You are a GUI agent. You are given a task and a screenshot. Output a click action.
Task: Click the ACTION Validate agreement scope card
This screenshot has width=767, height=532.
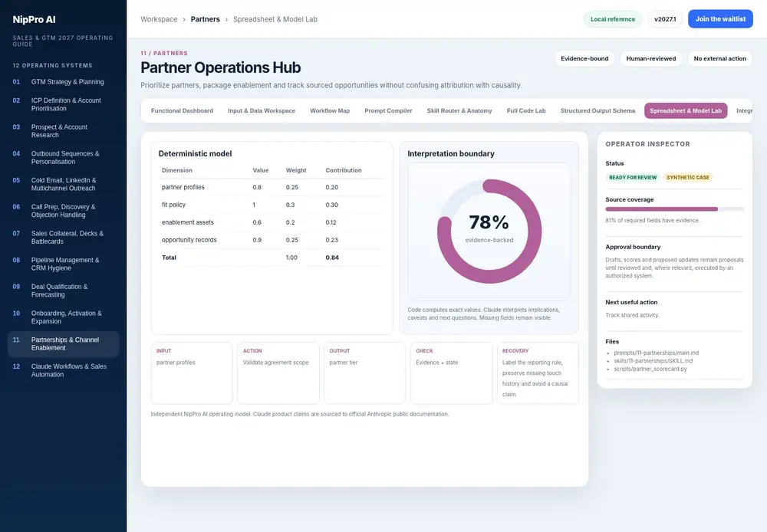point(278,373)
